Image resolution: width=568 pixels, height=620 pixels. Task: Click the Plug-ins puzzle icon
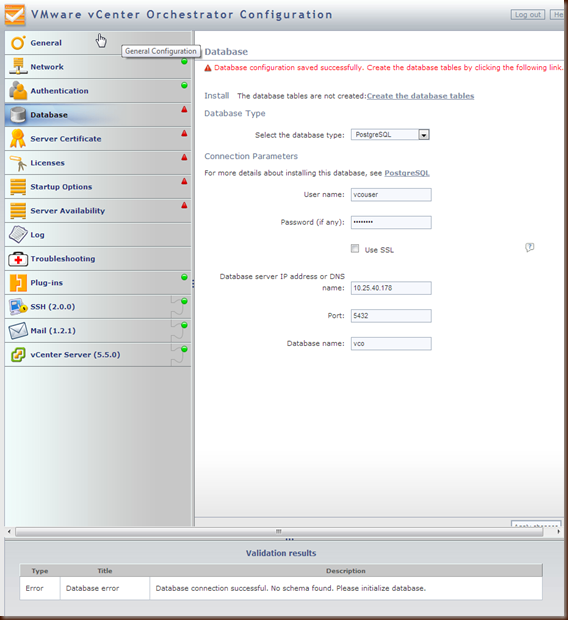coord(18,283)
